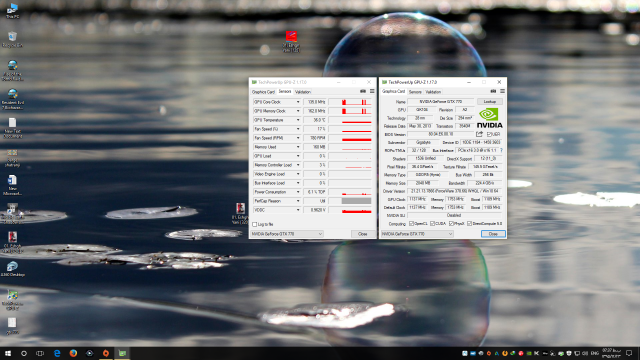This screenshot has width=640, height=360.
Task: Open the Fan Speed (%) sensor dropdown
Action: [298, 129]
